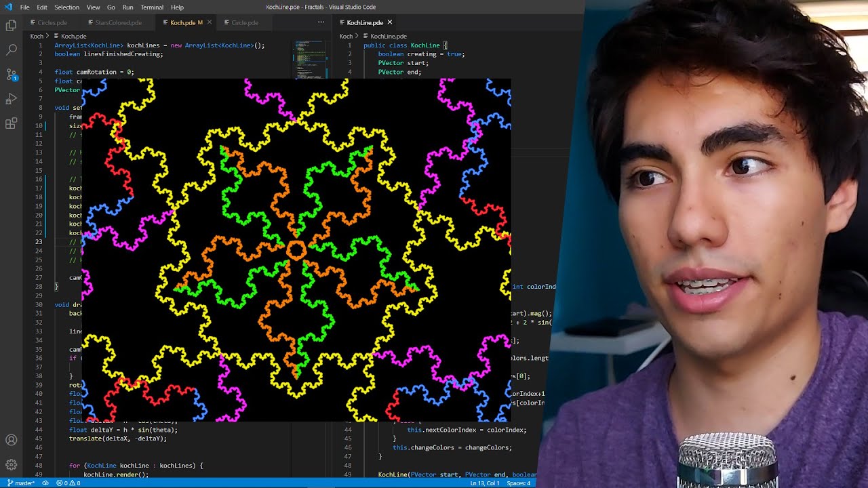868x488 pixels.
Task: Click the Spaces: 4 indentation setting
Action: [519, 483]
